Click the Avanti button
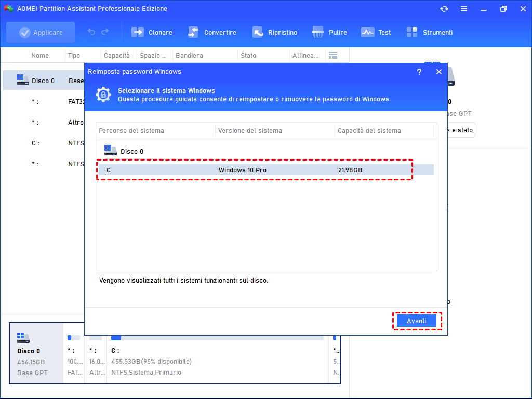The width and height of the screenshot is (532, 399). point(417,321)
